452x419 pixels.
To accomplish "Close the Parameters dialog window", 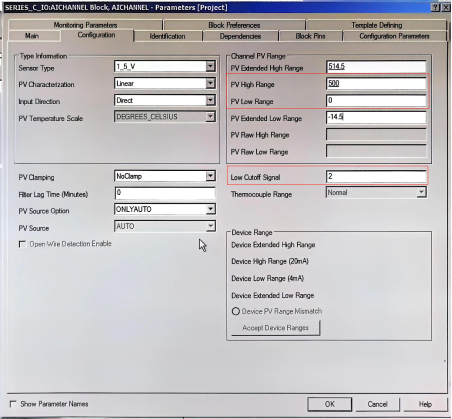I will [445, 7].
